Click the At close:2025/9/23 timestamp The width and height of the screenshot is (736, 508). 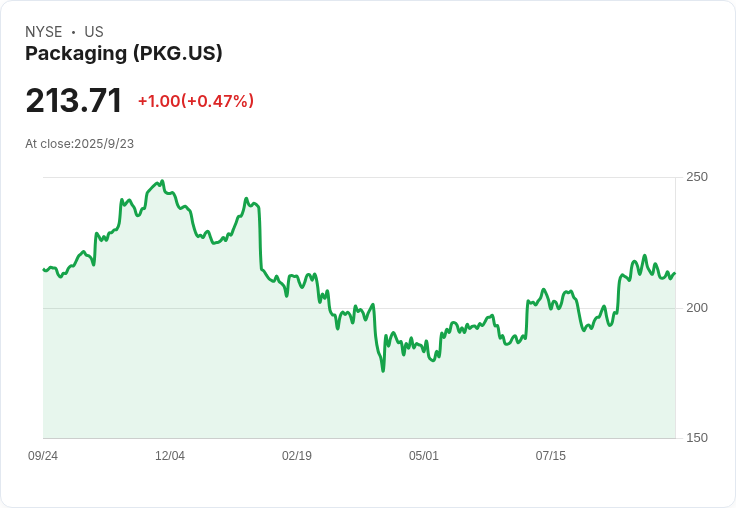80,144
